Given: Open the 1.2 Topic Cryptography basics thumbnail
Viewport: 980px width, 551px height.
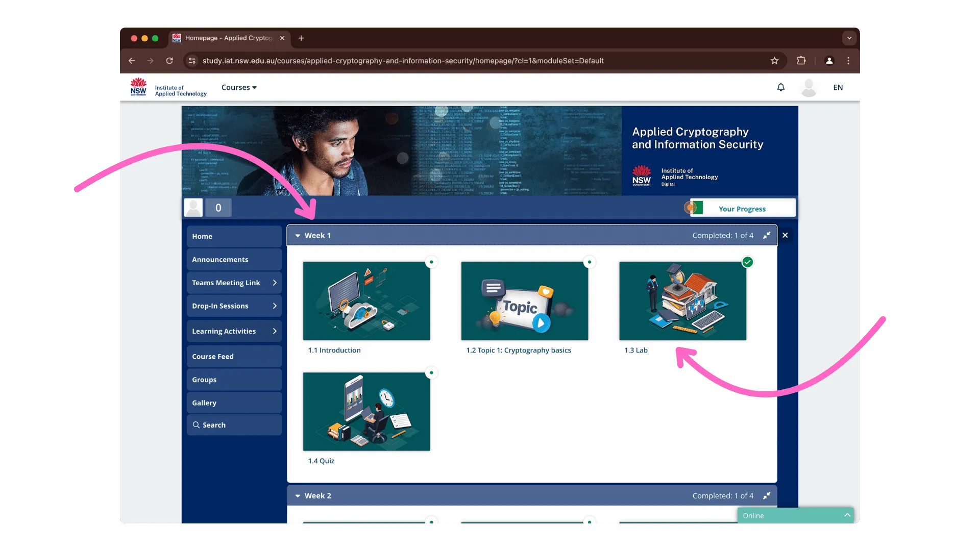Looking at the screenshot, I should [x=524, y=300].
